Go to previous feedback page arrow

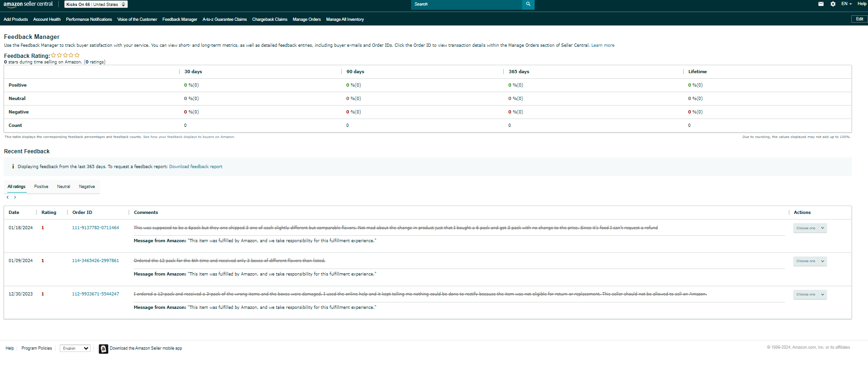click(x=8, y=197)
